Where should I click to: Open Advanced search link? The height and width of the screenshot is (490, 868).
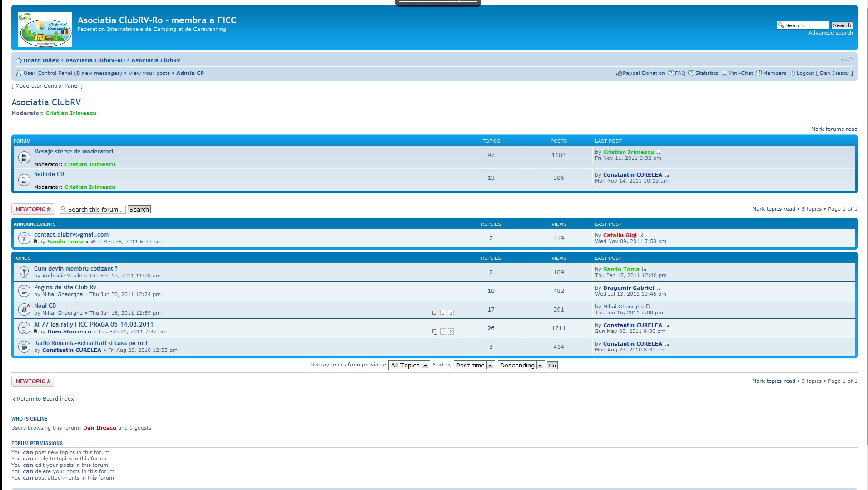point(830,33)
